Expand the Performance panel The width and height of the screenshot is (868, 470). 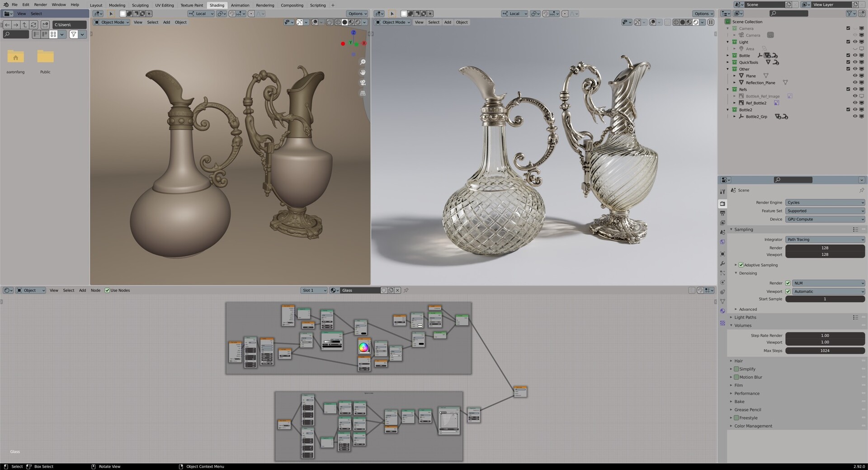(x=747, y=394)
